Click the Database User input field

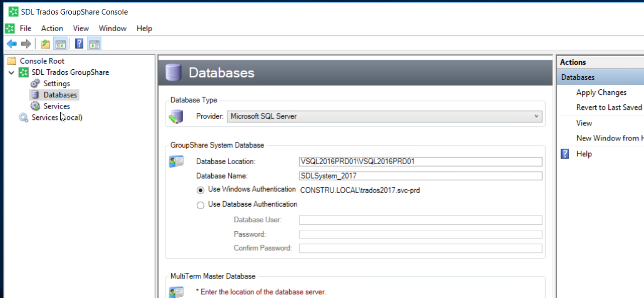click(421, 220)
